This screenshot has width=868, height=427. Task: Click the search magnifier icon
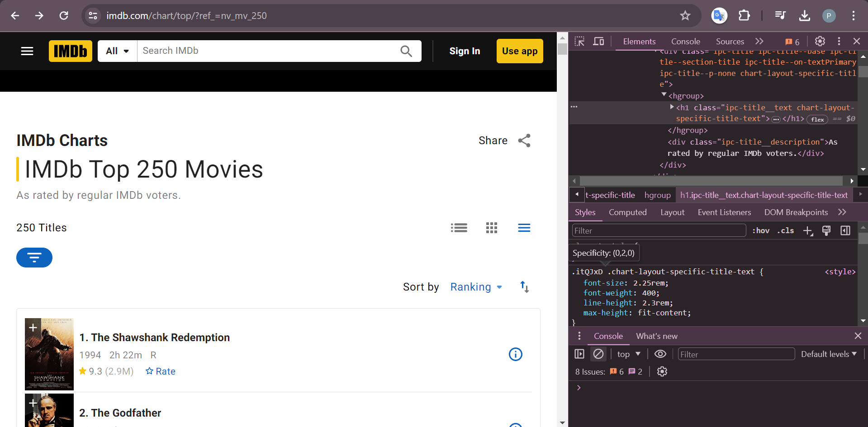pyautogui.click(x=406, y=51)
